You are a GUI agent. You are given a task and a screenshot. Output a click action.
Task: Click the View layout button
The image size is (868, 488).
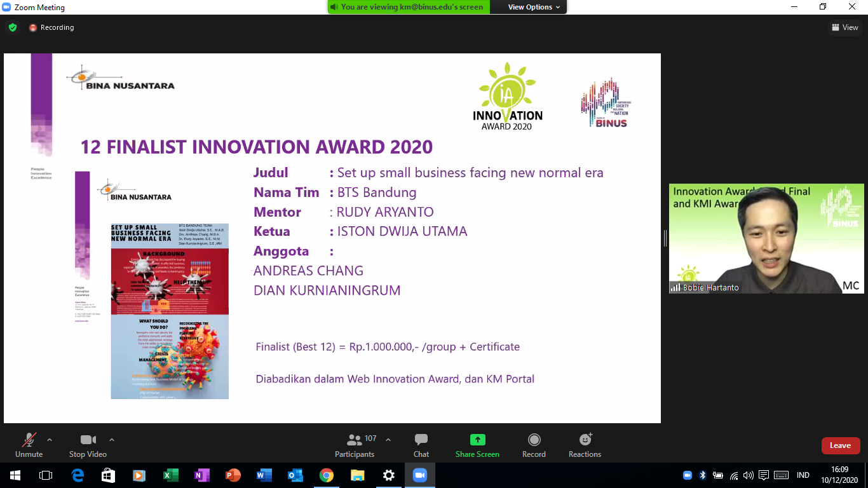(x=845, y=27)
